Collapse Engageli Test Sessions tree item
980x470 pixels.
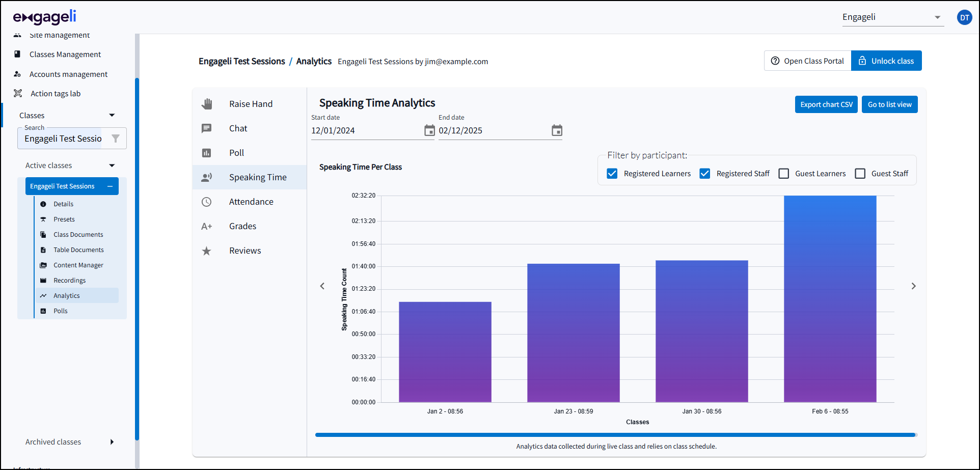(x=110, y=186)
